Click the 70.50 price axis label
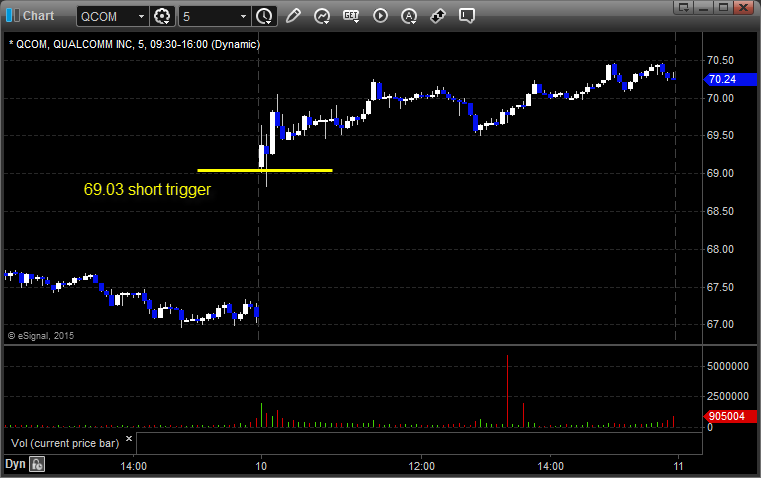Viewport: 761px width, 478px height. tap(720, 60)
